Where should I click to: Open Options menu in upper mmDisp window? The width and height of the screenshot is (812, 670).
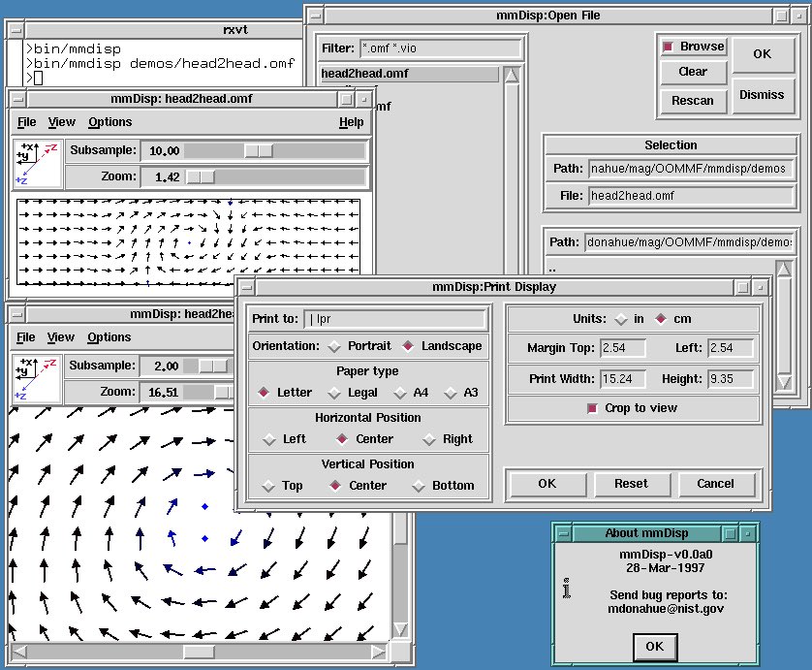click(x=109, y=122)
